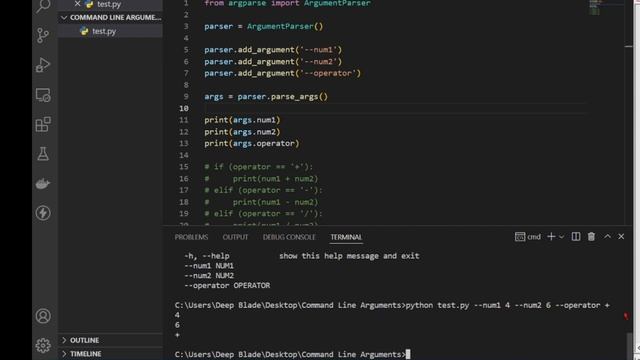
Task: Click 'print(args.operator)' on line 13
Action: (252, 143)
